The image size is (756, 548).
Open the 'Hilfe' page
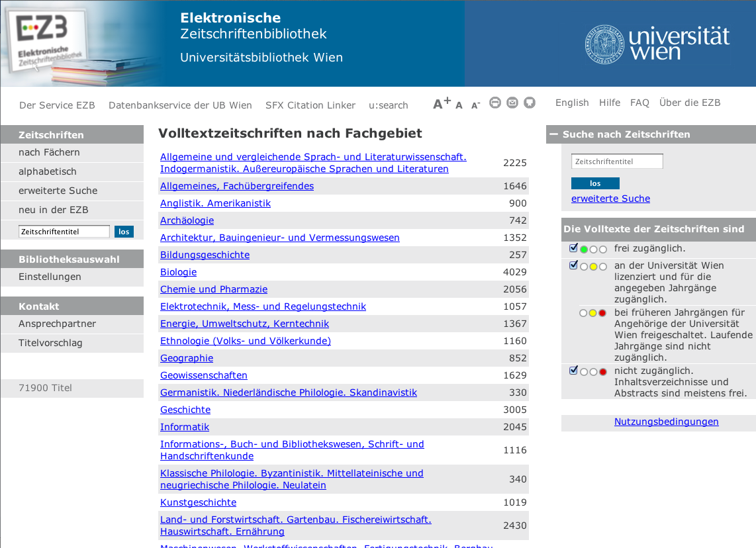tap(610, 103)
